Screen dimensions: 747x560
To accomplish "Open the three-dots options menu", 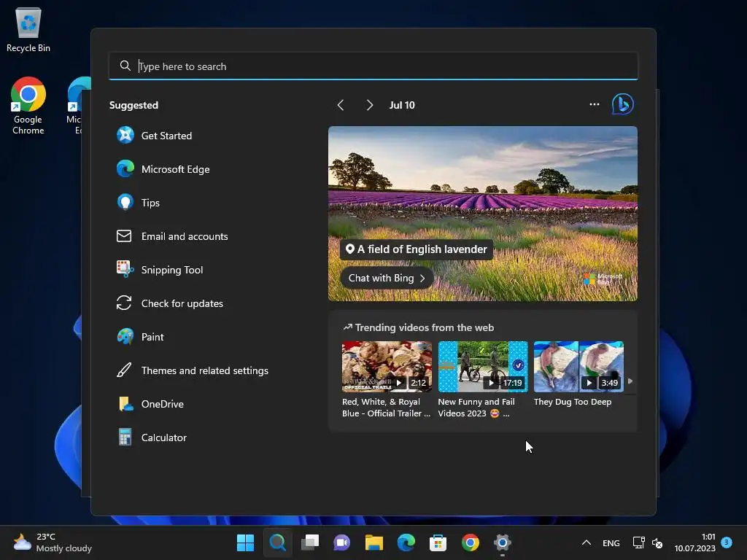I will coord(594,104).
